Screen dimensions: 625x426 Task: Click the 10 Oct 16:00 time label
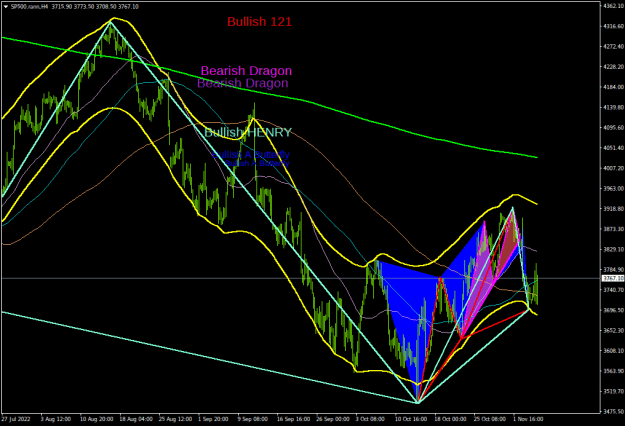point(411,419)
